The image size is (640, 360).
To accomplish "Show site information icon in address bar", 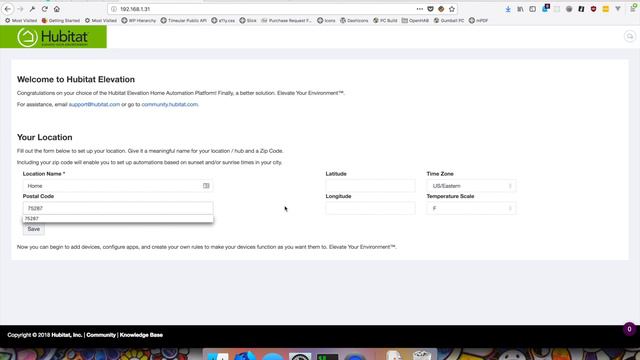I will tap(114, 9).
